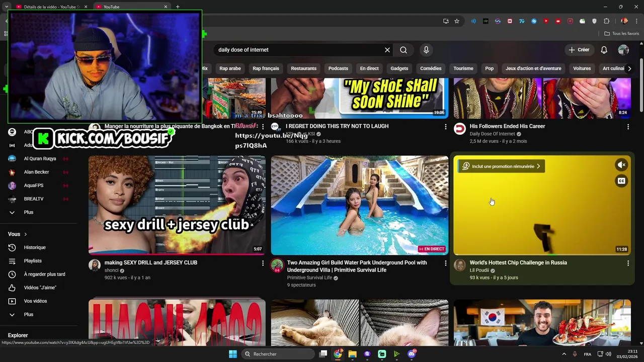Open Chrome tab search dropdown arrow

pyautogui.click(x=6, y=7)
